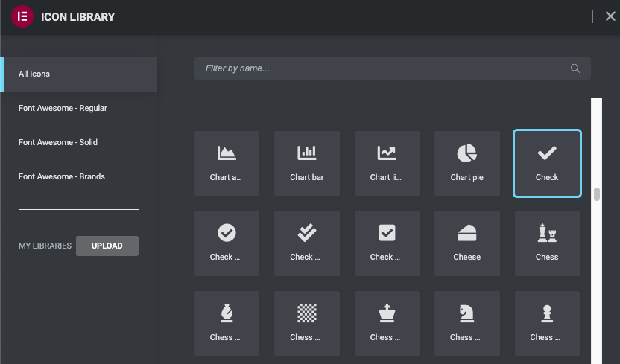Select the Chess bishop icon

tap(227, 323)
